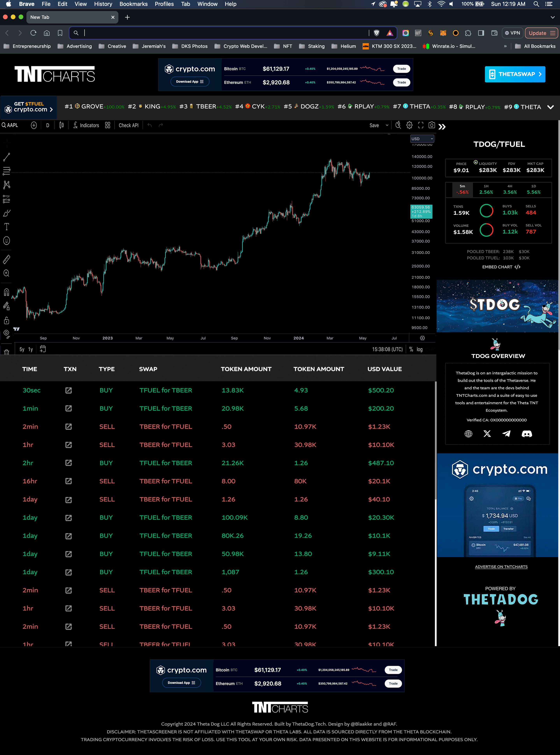The width and height of the screenshot is (560, 755).
Task: Open the USD currency dropdown
Action: coord(422,139)
